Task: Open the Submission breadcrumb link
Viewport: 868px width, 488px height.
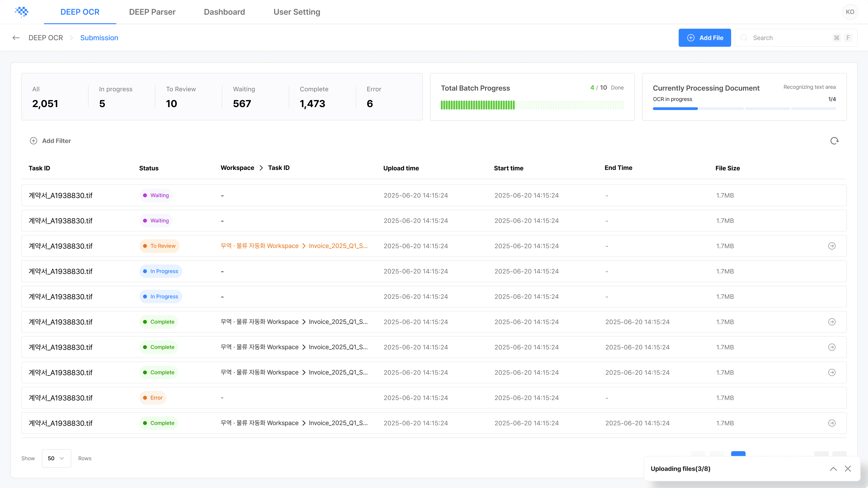Action: tap(99, 38)
